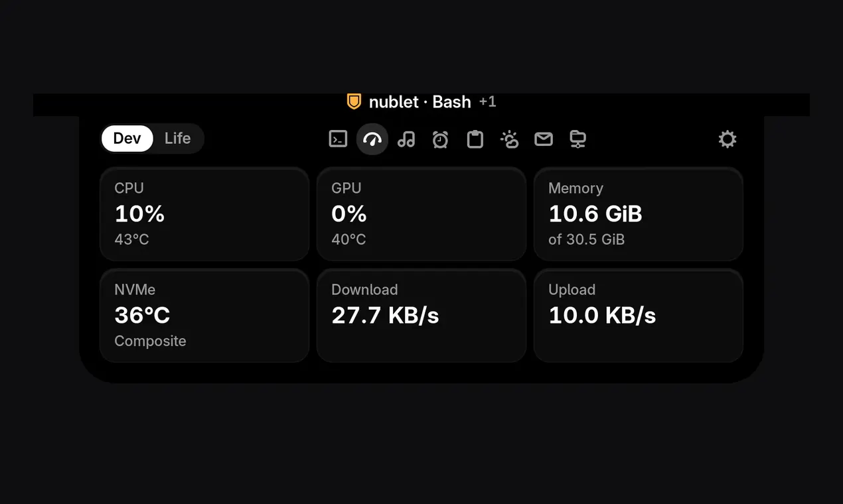The width and height of the screenshot is (843, 504).
Task: Open the alarm clock panel
Action: tap(440, 139)
